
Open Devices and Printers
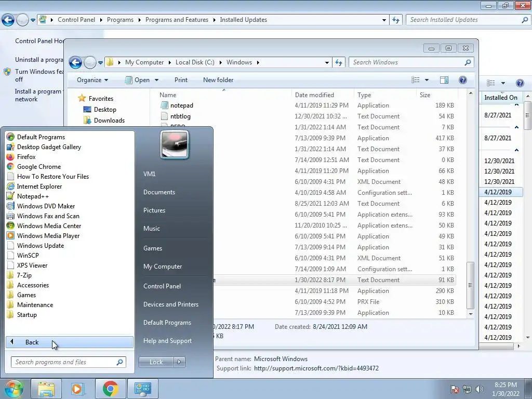[170, 304]
